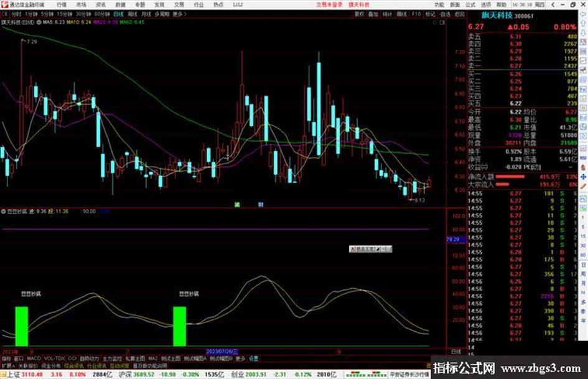Click the 叠加 overlay button
588x379 pixels.
[x=373, y=14]
